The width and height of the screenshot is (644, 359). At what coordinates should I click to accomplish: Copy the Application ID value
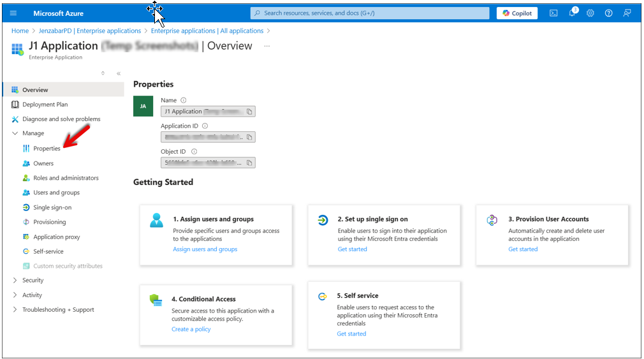249,137
